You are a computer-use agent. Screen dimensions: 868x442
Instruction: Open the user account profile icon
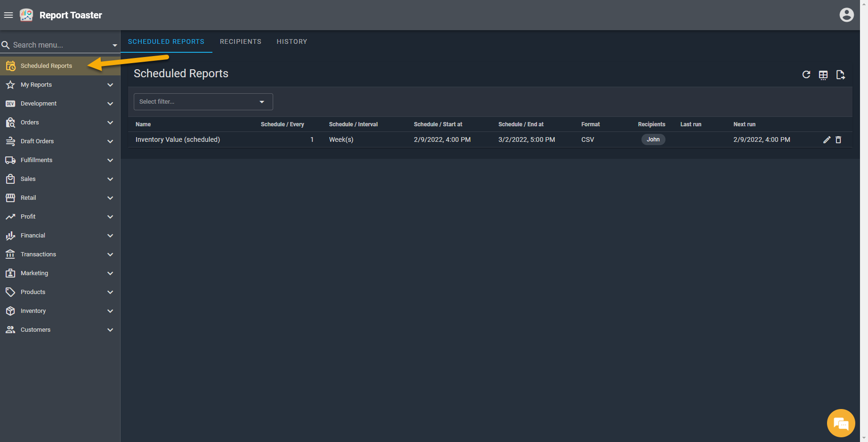[x=846, y=15]
